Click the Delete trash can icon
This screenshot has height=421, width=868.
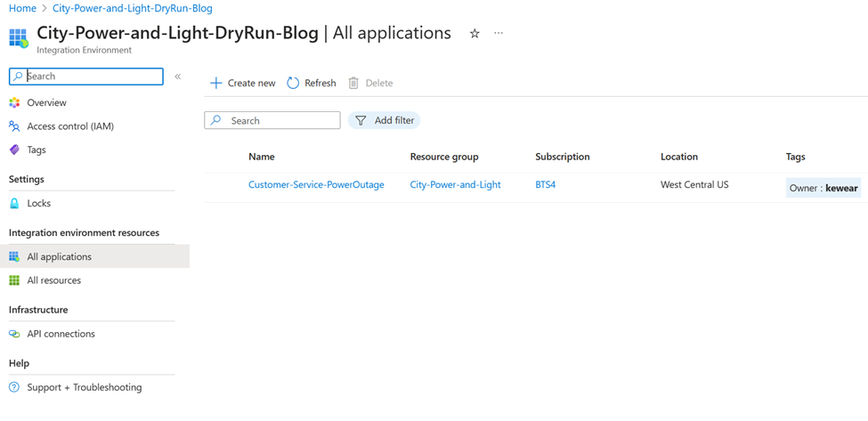point(353,83)
